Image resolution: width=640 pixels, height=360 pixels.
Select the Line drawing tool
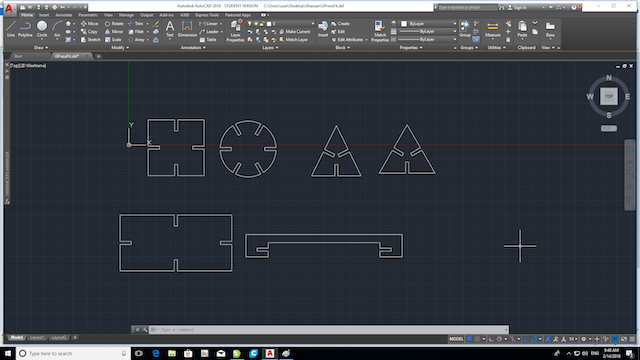(x=11, y=29)
